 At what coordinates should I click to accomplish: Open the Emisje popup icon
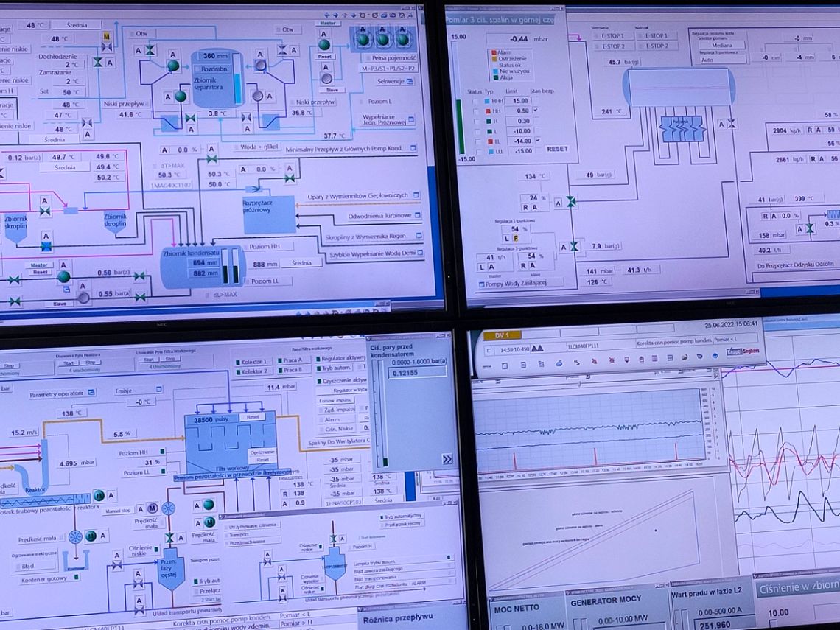(x=158, y=389)
